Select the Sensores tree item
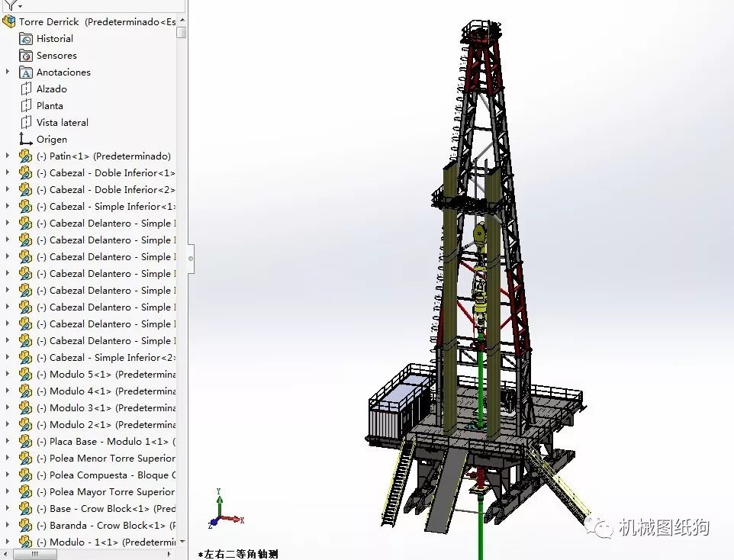The width and height of the screenshot is (734, 560). pos(56,56)
